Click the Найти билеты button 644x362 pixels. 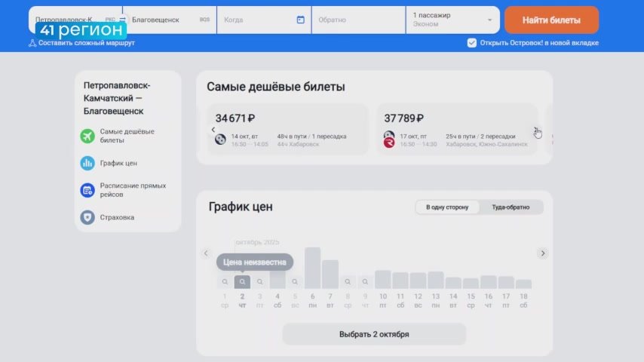coord(551,20)
